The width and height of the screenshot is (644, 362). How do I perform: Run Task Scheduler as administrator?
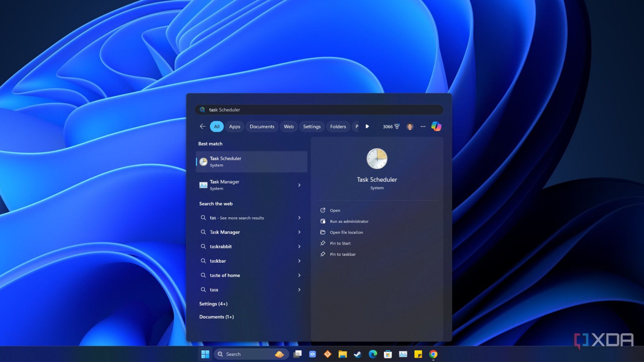tap(349, 221)
